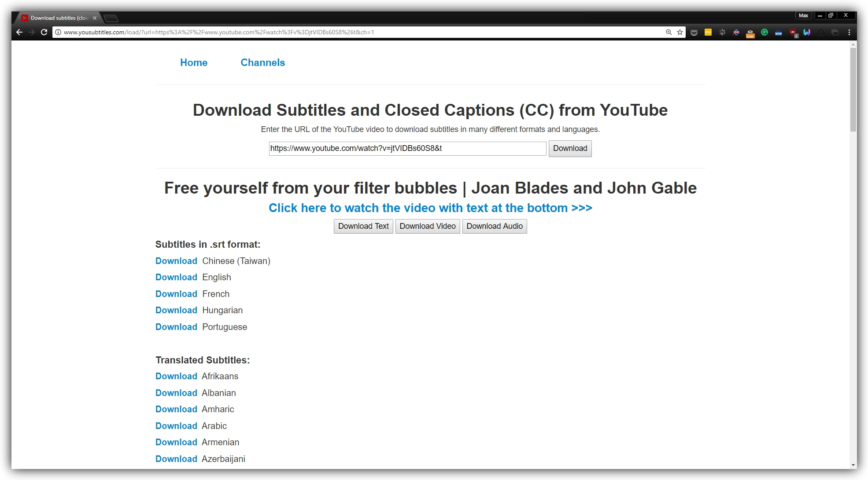Reload the current page
This screenshot has width=868, height=480.
pyautogui.click(x=44, y=32)
